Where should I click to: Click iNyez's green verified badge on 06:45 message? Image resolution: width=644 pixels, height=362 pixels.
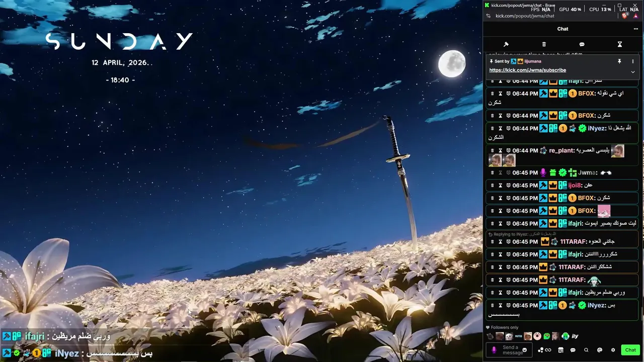[582, 305]
